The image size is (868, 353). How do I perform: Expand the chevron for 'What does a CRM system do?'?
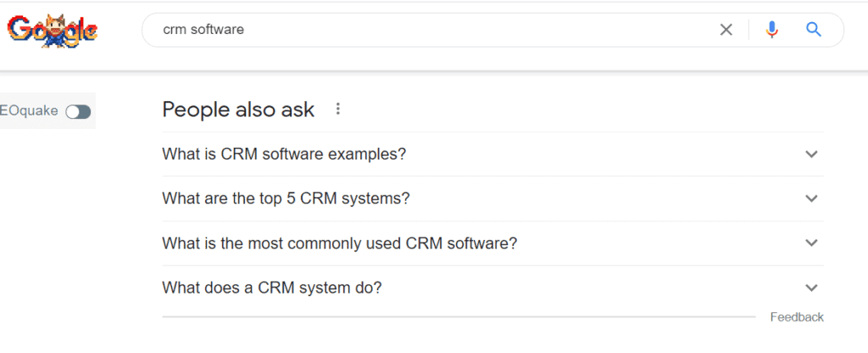(811, 288)
